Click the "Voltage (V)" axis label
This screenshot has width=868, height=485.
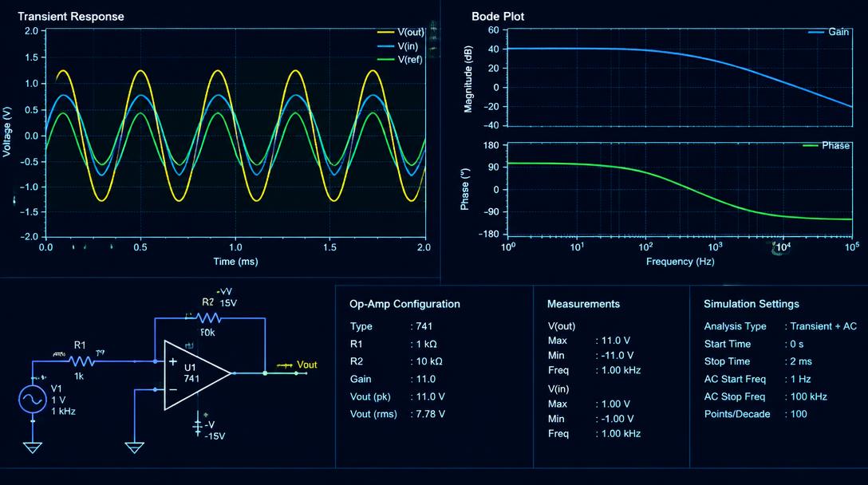tap(7, 132)
